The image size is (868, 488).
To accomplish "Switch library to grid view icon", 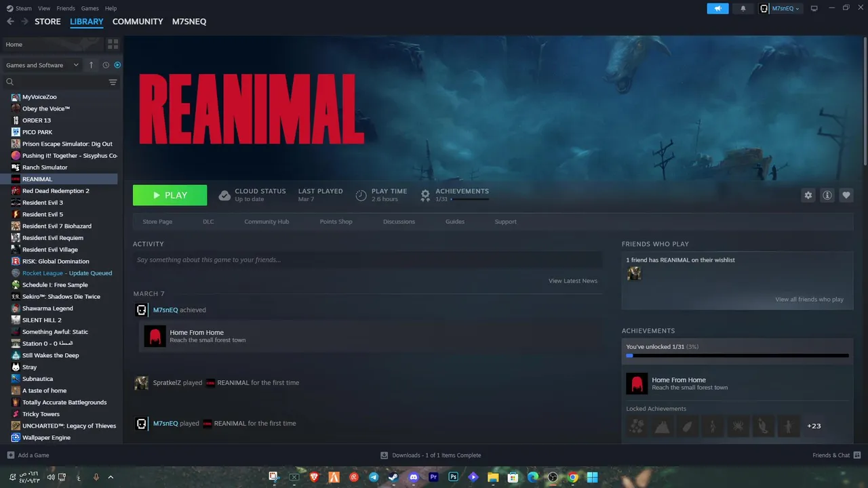I will (x=113, y=44).
